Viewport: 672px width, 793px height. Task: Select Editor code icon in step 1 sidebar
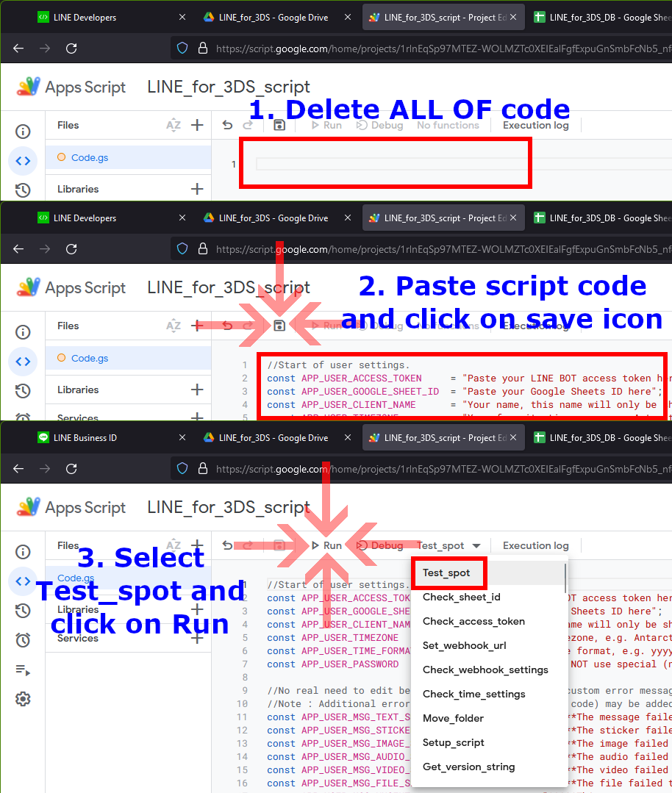[23, 162]
